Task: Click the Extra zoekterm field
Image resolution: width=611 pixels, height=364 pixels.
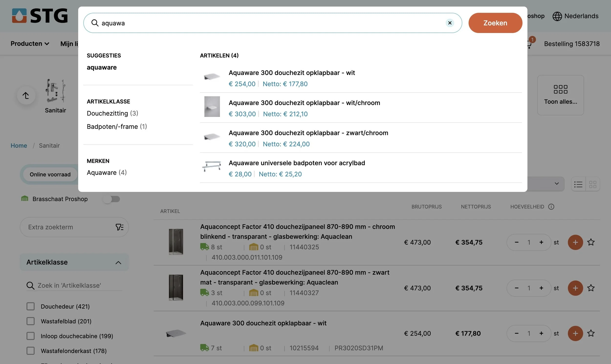Action: [x=74, y=227]
